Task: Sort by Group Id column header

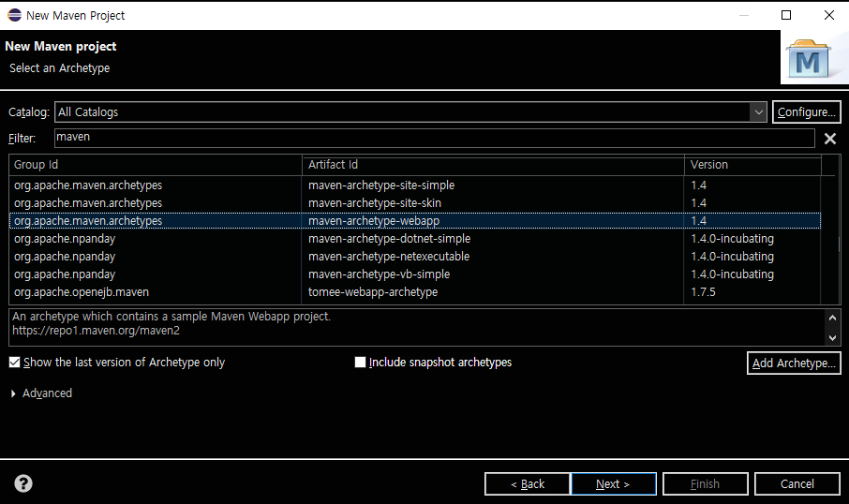Action: pos(156,165)
